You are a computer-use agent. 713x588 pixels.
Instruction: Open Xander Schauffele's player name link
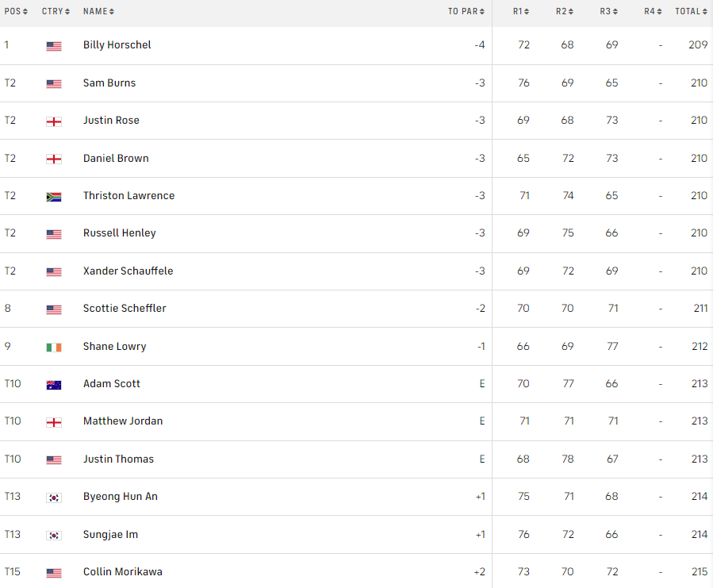(x=128, y=271)
